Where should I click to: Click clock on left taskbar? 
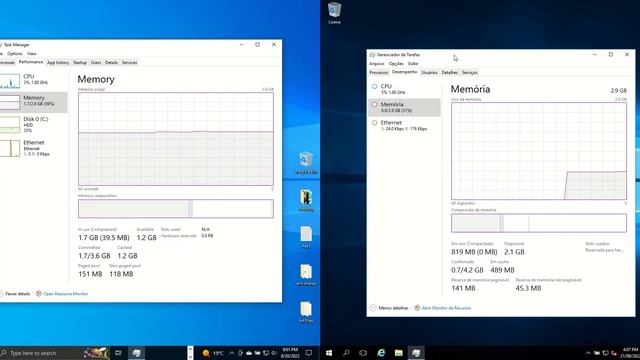pos(290,353)
